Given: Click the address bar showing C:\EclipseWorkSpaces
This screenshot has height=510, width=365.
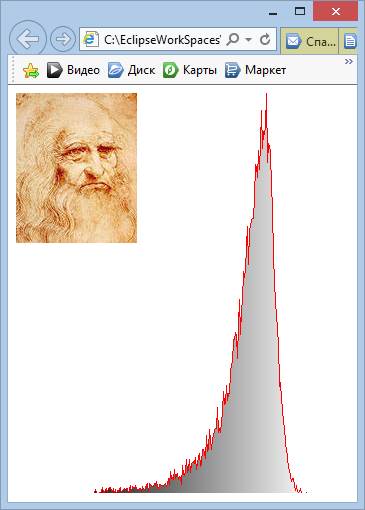Looking at the screenshot, I should [178, 40].
